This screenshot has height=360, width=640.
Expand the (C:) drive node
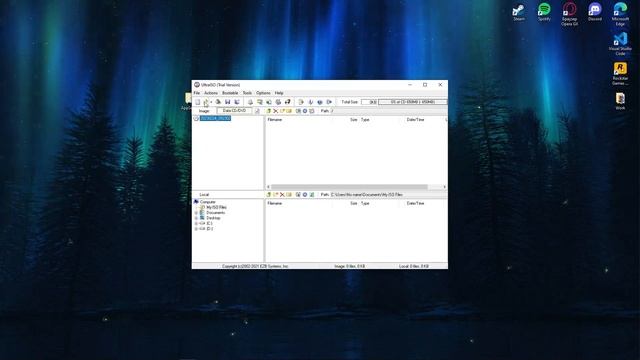tap(196, 223)
